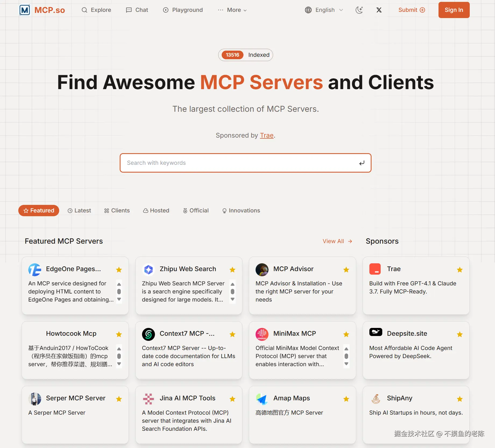Click the globe language icon
The height and width of the screenshot is (448, 495).
pos(308,10)
